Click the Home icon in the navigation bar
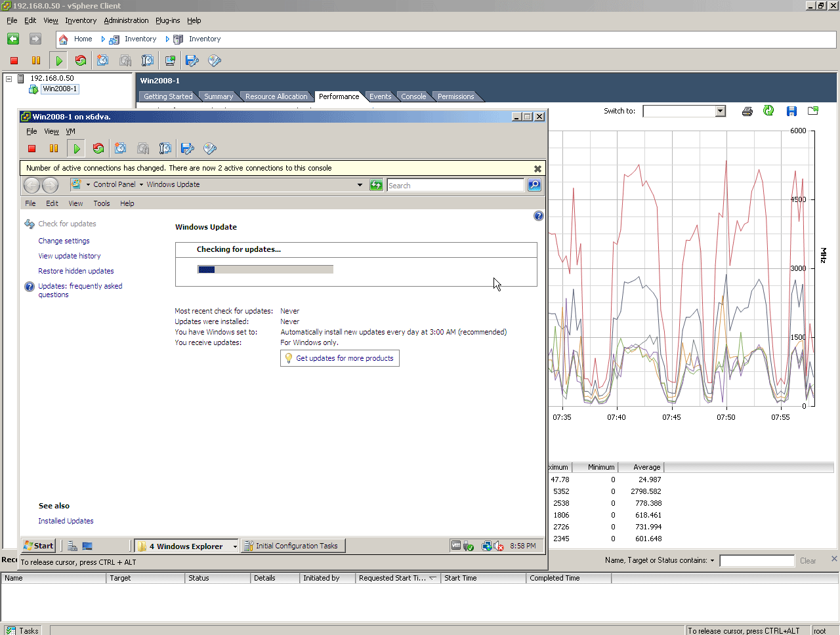Viewport: 840px width, 635px height. tap(64, 39)
